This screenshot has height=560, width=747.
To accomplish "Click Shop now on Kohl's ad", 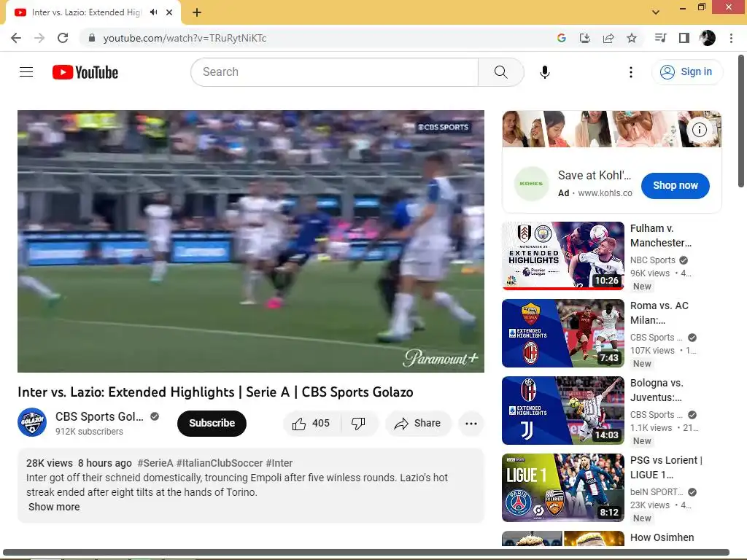I will click(675, 186).
